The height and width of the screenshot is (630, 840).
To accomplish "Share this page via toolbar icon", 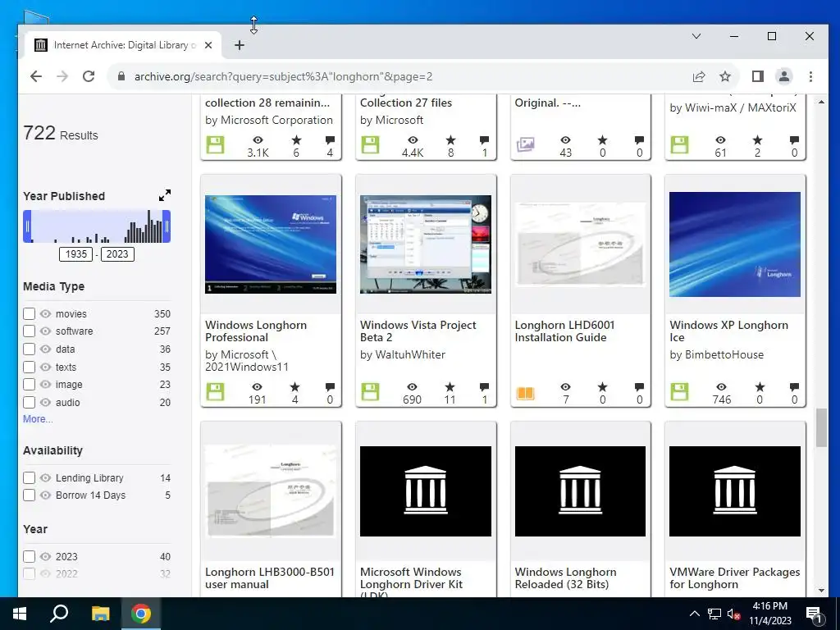I will tap(699, 76).
